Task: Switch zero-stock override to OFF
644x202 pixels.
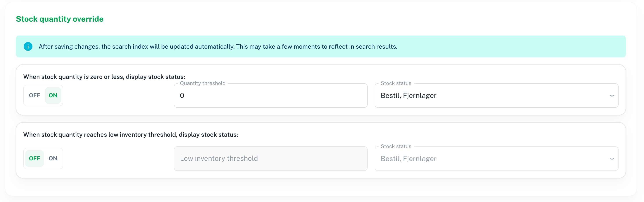Action: click(x=34, y=95)
